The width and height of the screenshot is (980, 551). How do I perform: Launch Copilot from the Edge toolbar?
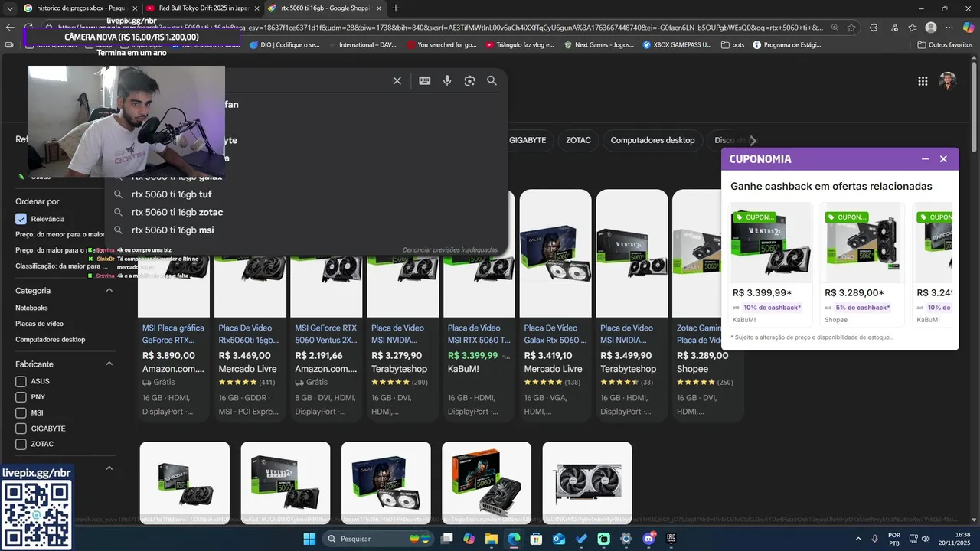[x=969, y=28]
